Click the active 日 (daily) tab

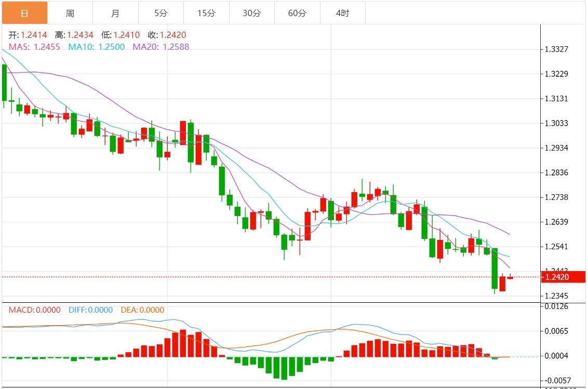pyautogui.click(x=24, y=13)
